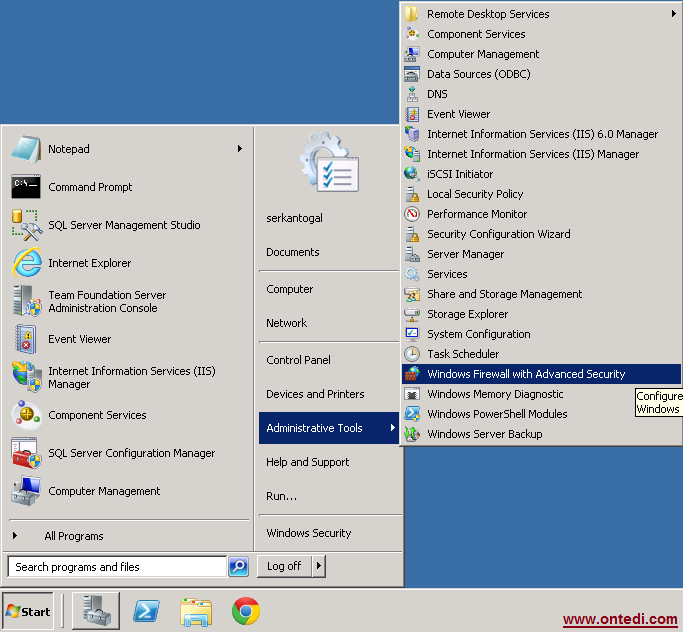This screenshot has height=632, width=683.
Task: Launch Google Chrome from the taskbar
Action: (246, 611)
